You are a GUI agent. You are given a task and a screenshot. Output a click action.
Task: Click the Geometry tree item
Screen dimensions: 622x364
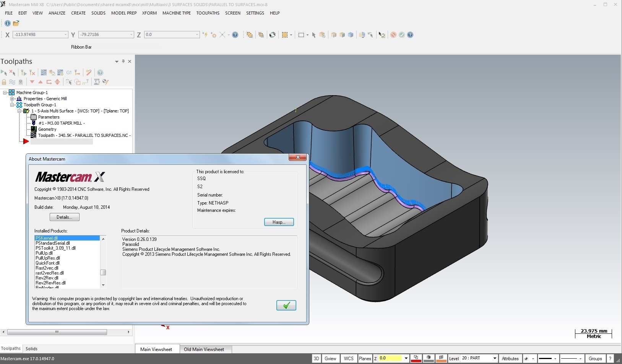tap(44, 129)
